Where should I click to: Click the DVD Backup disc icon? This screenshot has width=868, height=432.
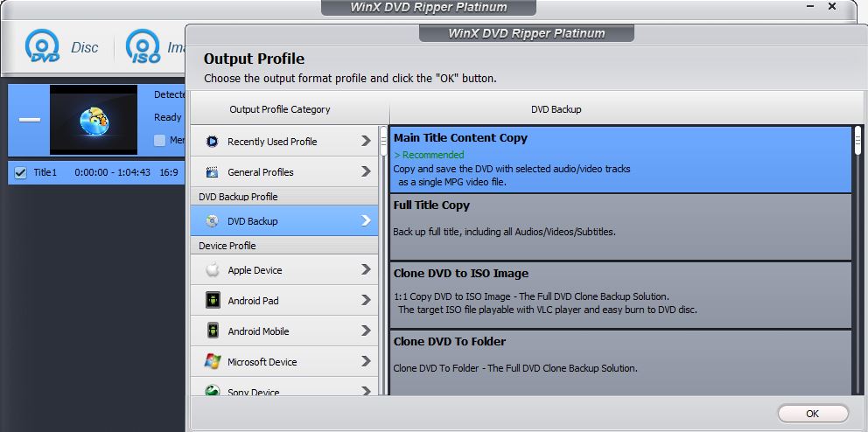212,221
